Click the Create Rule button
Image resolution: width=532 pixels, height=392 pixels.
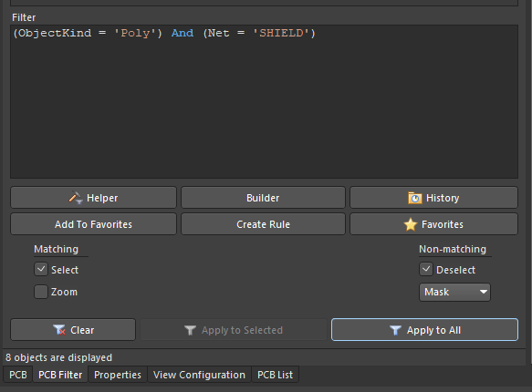[x=263, y=224]
